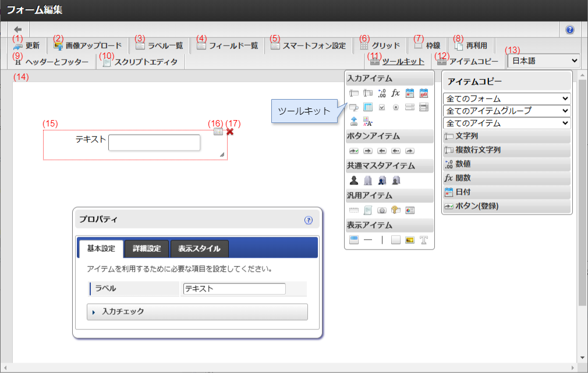Select the curved right-arrow button item icon
Screen dimensions: 588x373
coord(410,151)
